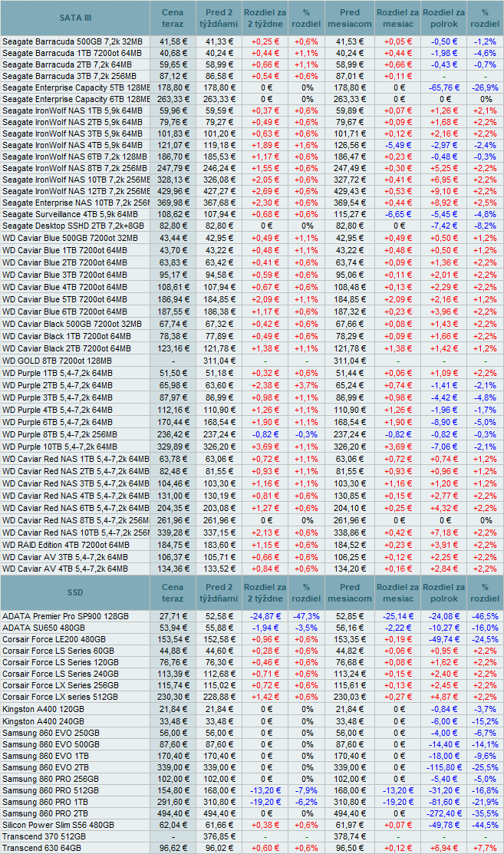Click Corsair Force LE200 half-year percent -24,5%
Screen dimensions: 504x854
click(485, 639)
